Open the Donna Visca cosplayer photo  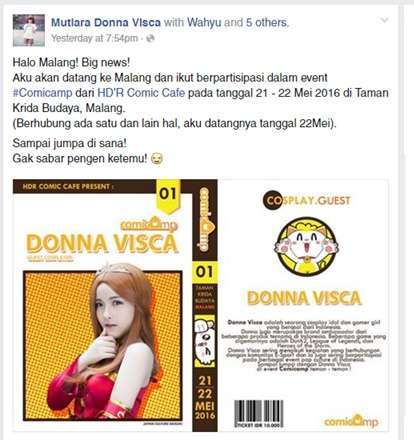click(x=103, y=346)
